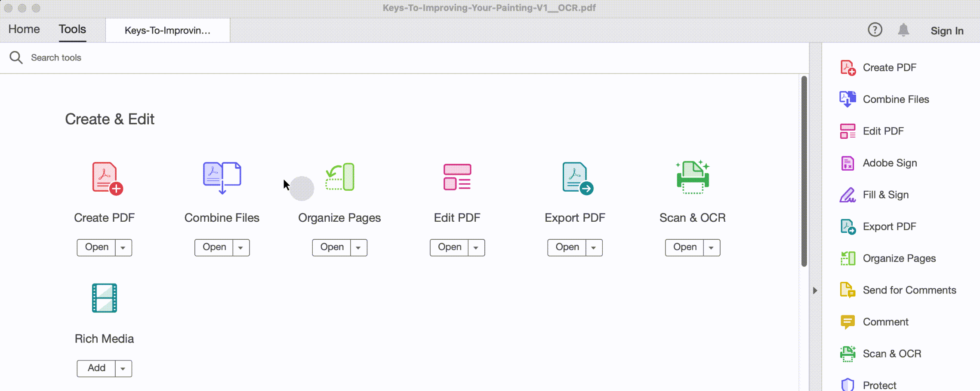
Task: Click the Send for Comments label
Action: [909, 290]
